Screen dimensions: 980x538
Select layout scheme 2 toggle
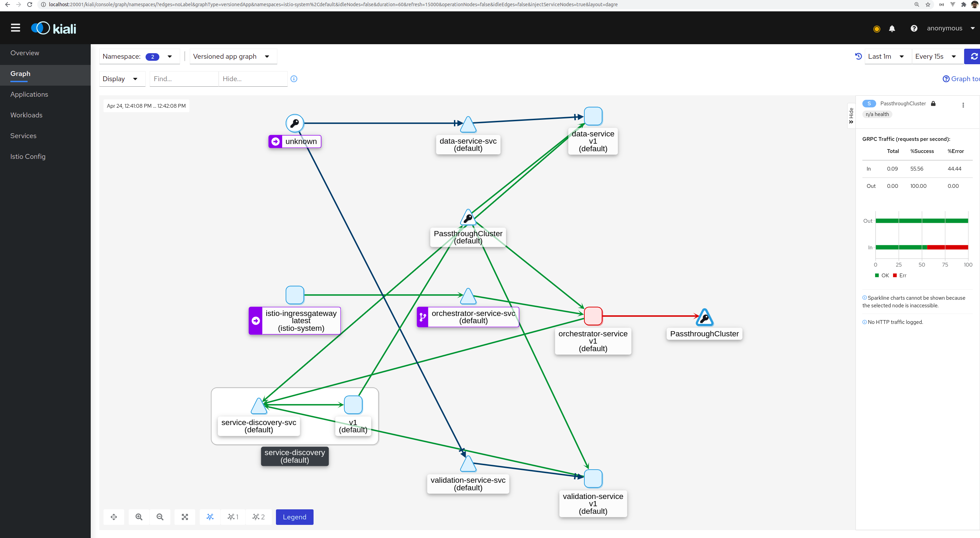[259, 517]
